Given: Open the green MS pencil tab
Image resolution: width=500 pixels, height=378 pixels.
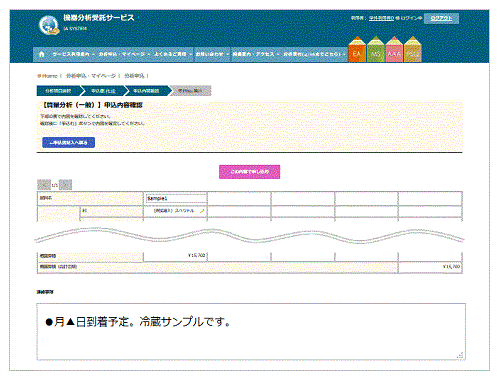Looking at the screenshot, I should pos(375,49).
